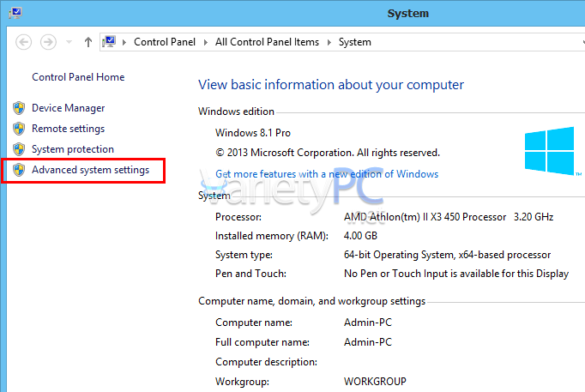Open System protection

[x=73, y=149]
